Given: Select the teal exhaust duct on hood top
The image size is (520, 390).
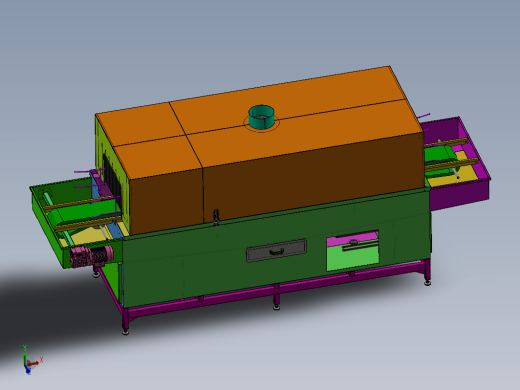Looking at the screenshot, I should coord(261,117).
